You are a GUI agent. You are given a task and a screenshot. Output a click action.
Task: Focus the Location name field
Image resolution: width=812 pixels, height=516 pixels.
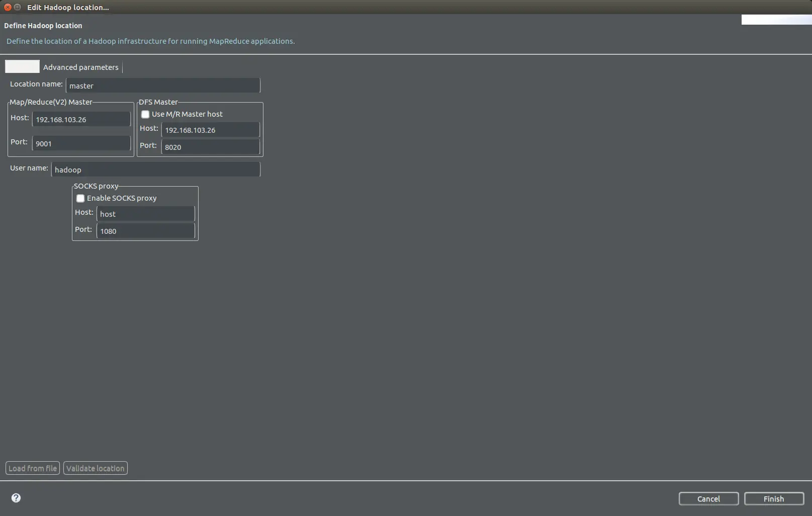(163, 85)
